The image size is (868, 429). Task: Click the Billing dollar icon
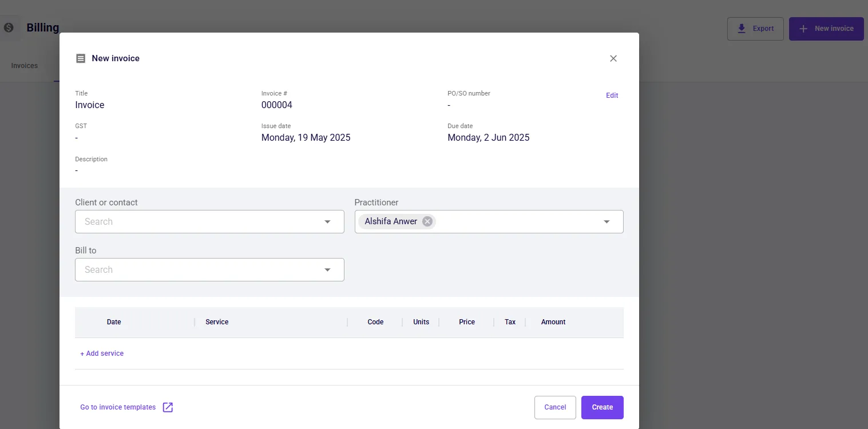pyautogui.click(x=9, y=27)
